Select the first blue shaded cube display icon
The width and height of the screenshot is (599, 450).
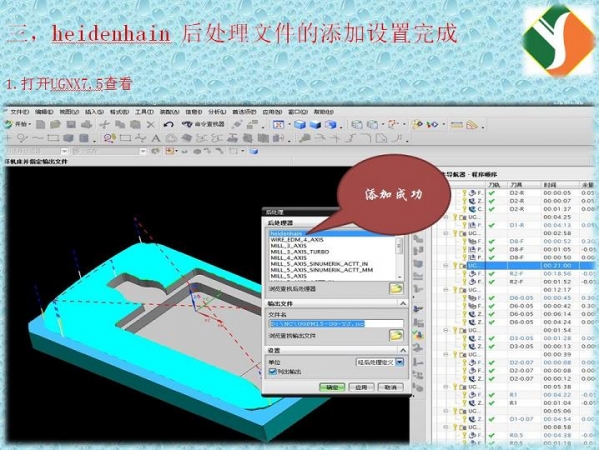(300, 125)
